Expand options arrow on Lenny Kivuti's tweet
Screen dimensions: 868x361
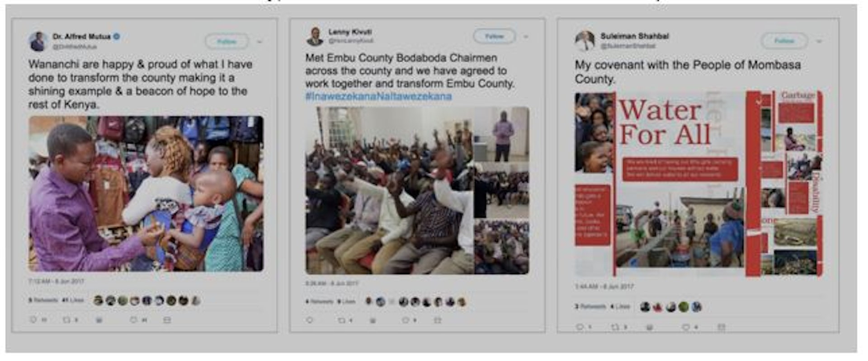526,37
